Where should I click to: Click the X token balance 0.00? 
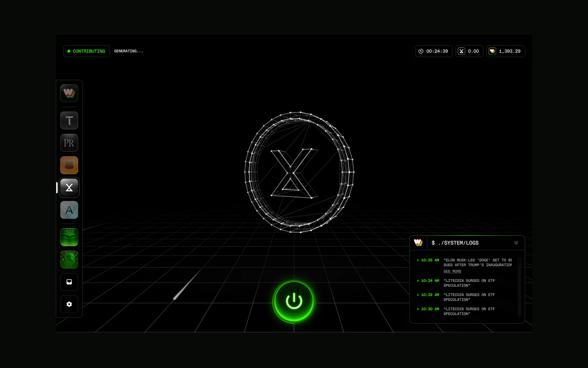(469, 51)
